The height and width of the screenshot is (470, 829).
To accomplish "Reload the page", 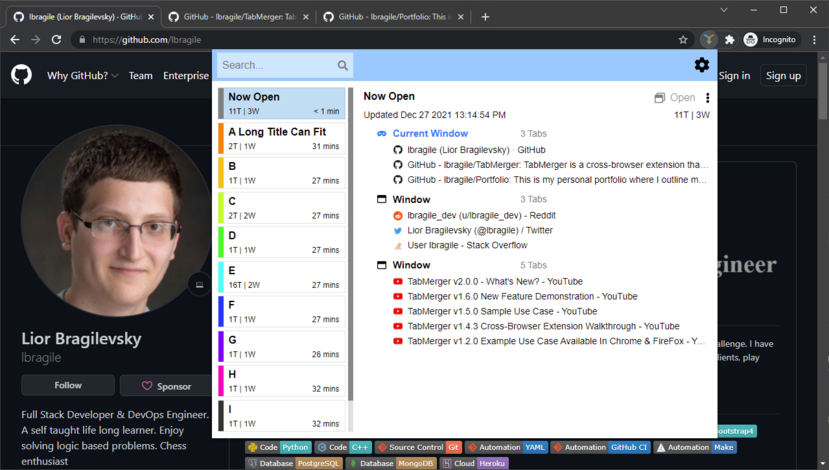I will coord(56,40).
